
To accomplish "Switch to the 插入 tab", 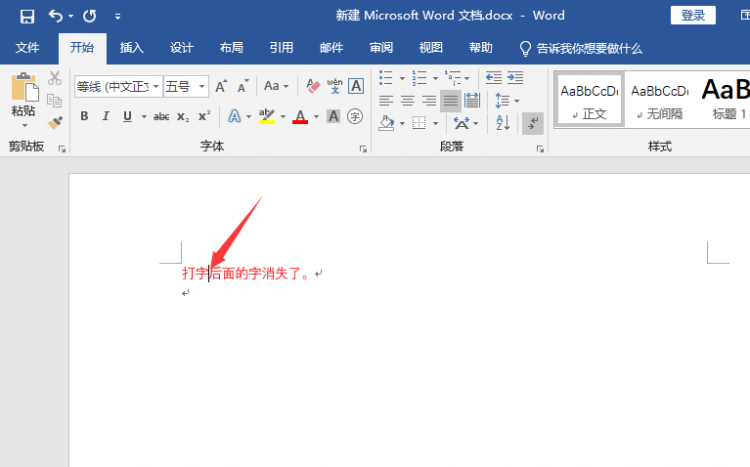I will (132, 48).
